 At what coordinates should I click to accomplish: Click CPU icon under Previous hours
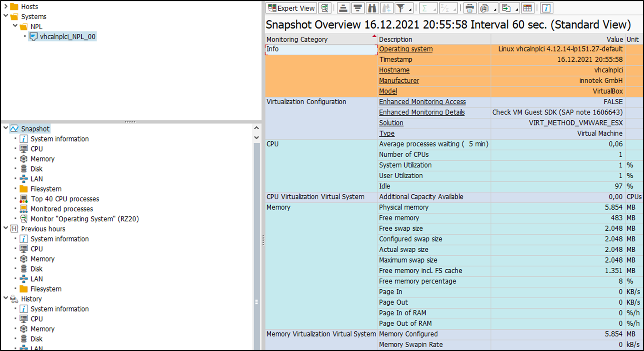pyautogui.click(x=24, y=249)
